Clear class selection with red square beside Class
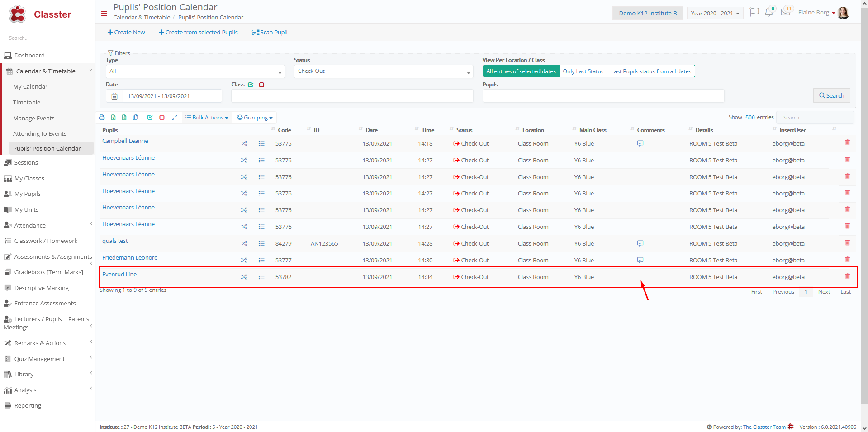 coord(261,85)
